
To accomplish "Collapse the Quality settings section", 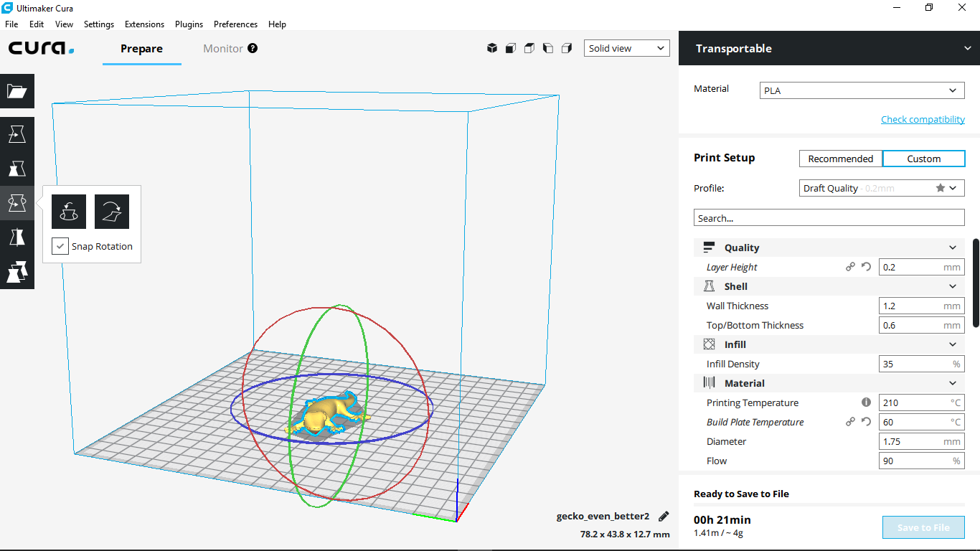I will 953,247.
